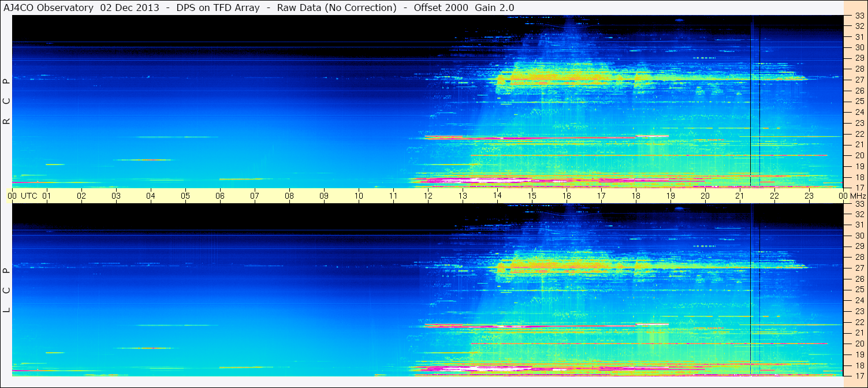Select the 06 hour mark on the time axis

(220, 196)
